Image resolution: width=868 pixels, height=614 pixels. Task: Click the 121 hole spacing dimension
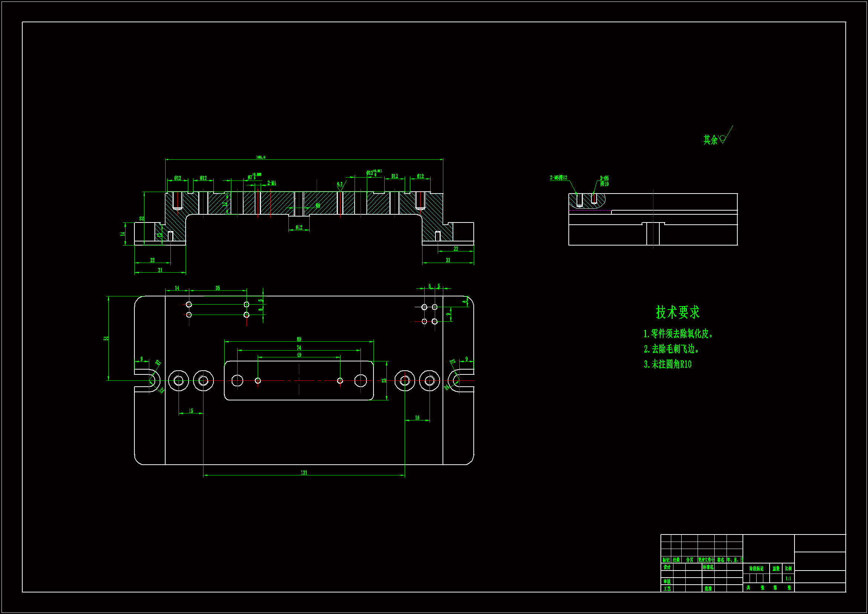tap(304, 472)
